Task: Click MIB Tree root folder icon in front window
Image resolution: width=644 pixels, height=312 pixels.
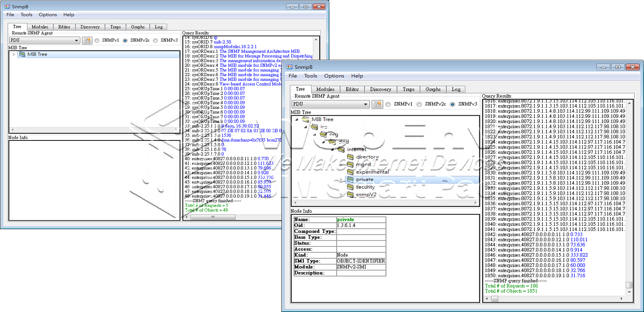Action: click(x=305, y=119)
